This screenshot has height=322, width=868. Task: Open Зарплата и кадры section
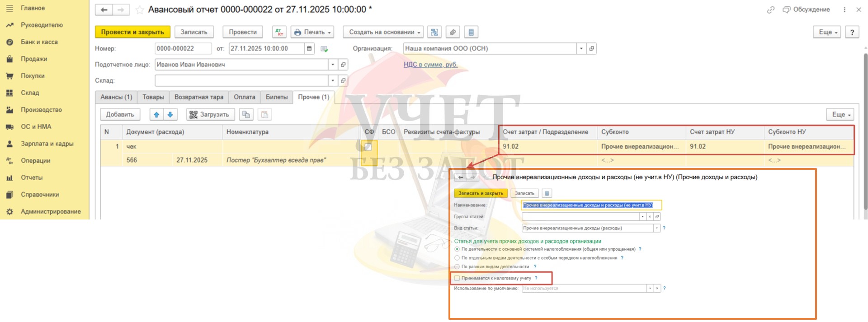point(47,144)
